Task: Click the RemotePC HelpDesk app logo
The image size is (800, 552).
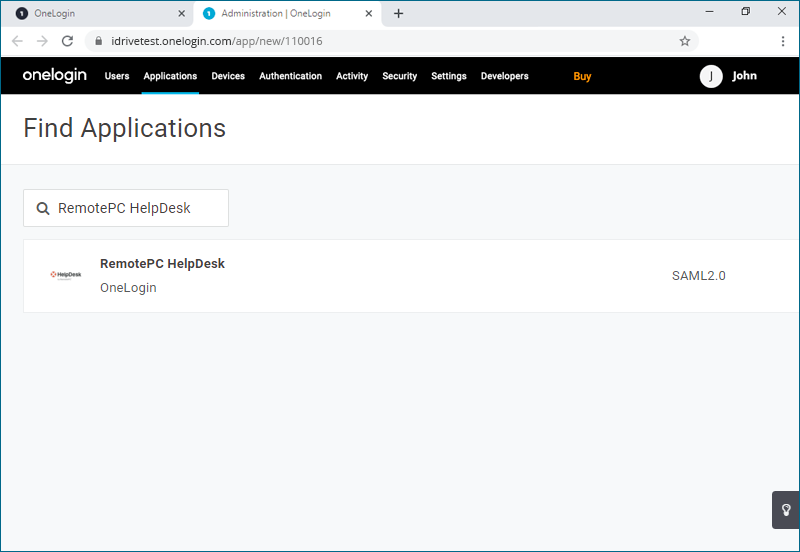Action: click(x=66, y=274)
